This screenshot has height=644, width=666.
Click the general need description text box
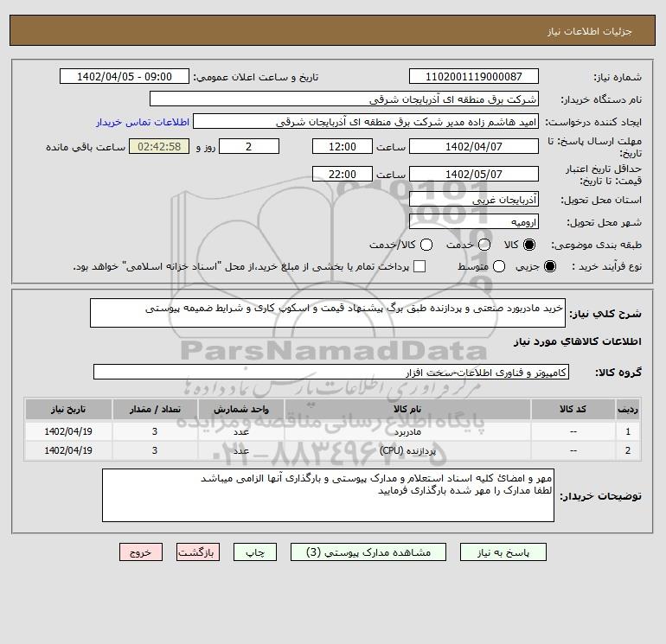[x=328, y=313]
